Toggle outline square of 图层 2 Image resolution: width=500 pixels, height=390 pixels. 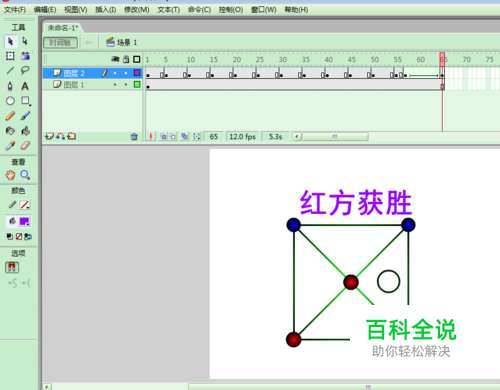coord(137,73)
